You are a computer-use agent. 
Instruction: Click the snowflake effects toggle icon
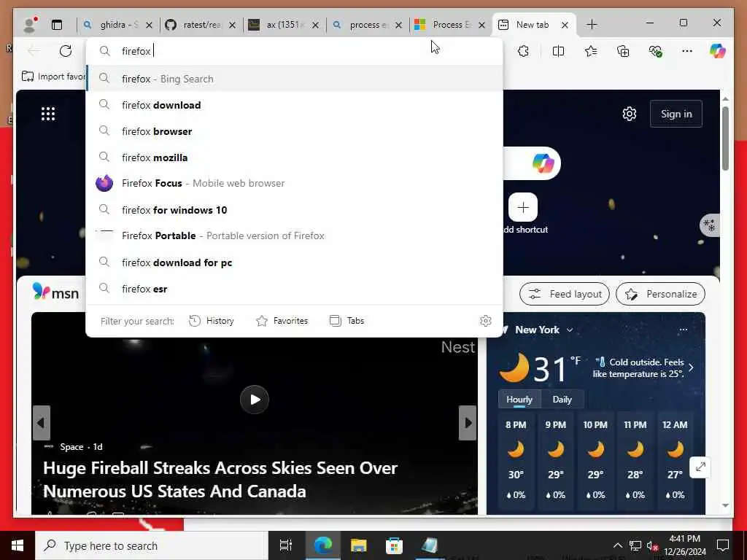point(709,225)
